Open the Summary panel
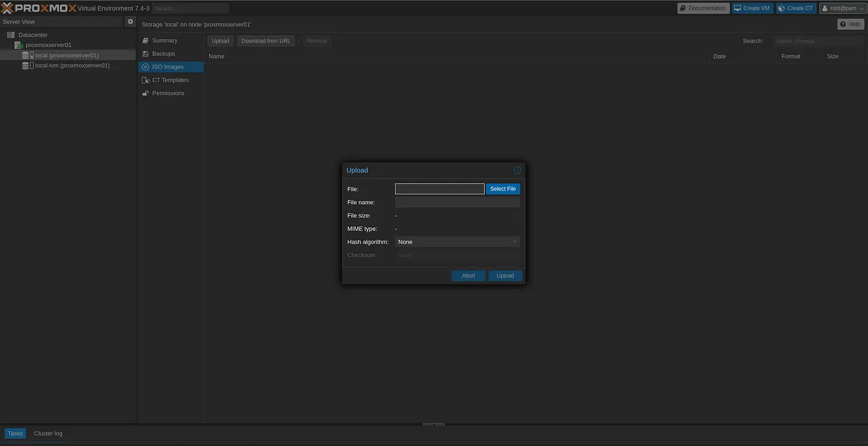Viewport: 868px width, 446px height. pos(164,40)
